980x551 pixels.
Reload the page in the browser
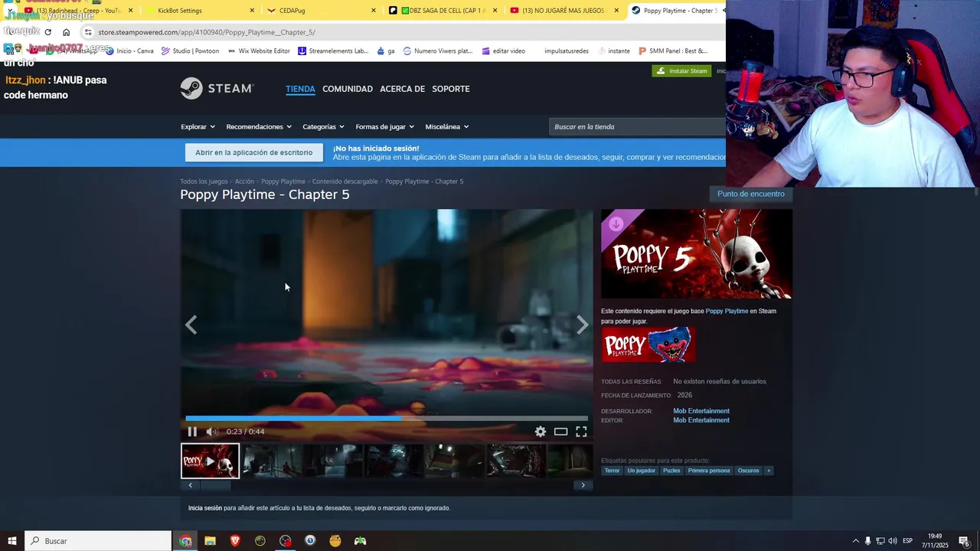click(47, 32)
